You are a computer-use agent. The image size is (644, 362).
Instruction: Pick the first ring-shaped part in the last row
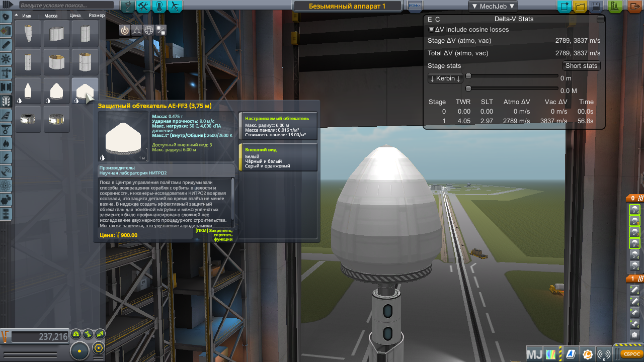point(28,119)
